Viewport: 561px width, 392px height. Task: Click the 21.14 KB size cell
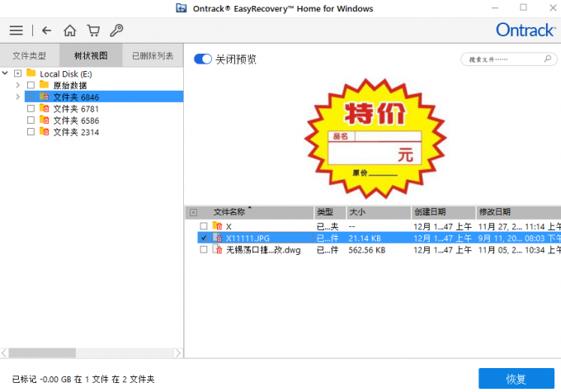click(x=365, y=238)
